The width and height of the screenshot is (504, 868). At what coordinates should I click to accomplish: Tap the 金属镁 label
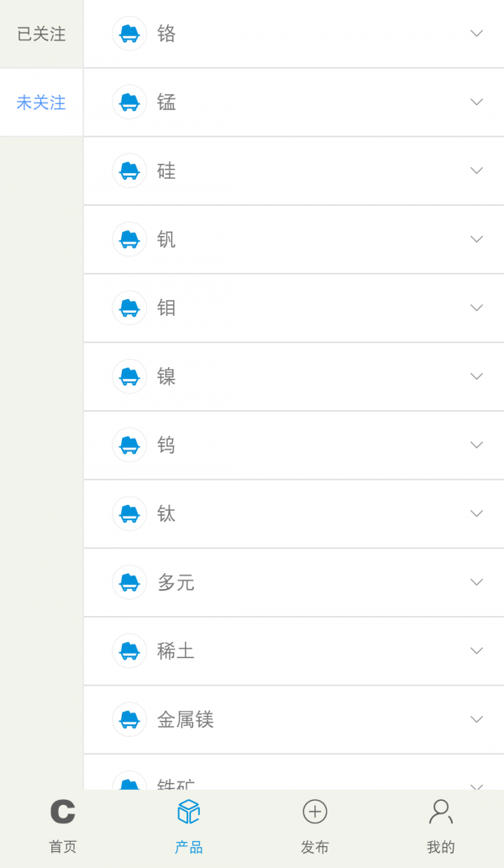pyautogui.click(x=186, y=719)
